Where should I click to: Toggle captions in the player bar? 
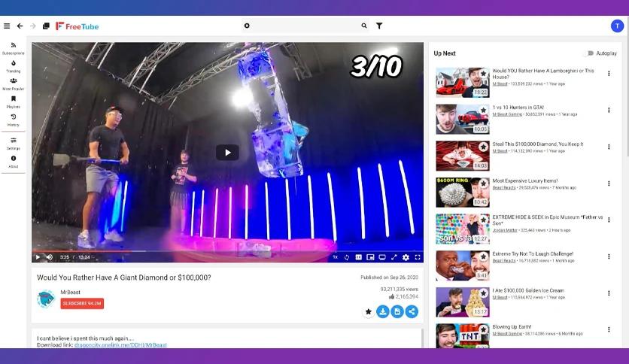coord(359,257)
